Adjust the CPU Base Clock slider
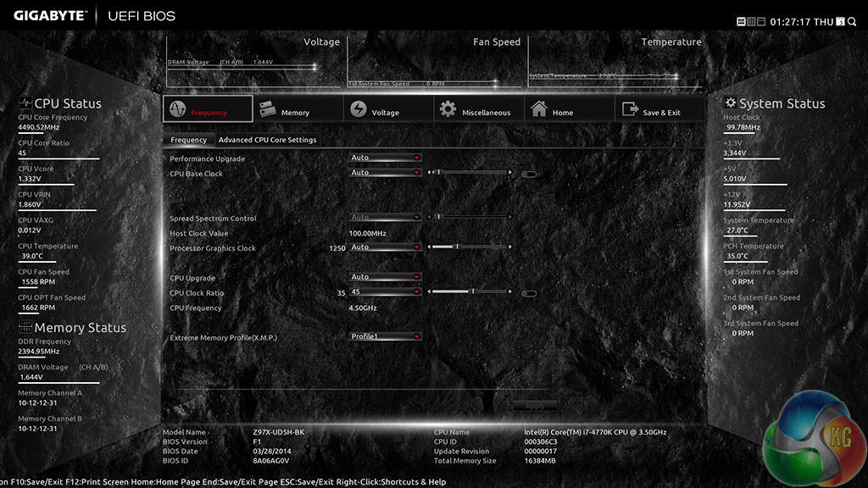Viewport: 868px width, 488px height. [470, 173]
